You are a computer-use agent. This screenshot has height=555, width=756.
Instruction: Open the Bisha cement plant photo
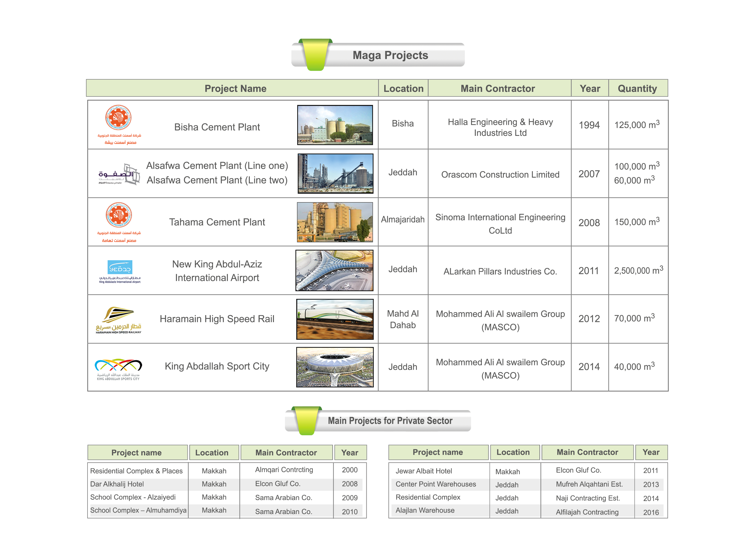click(335, 125)
